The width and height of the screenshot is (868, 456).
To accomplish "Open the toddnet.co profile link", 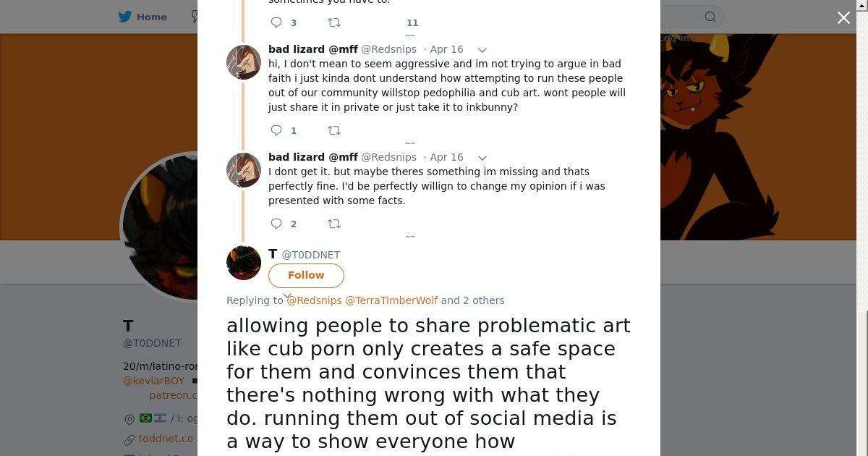I will [x=166, y=439].
